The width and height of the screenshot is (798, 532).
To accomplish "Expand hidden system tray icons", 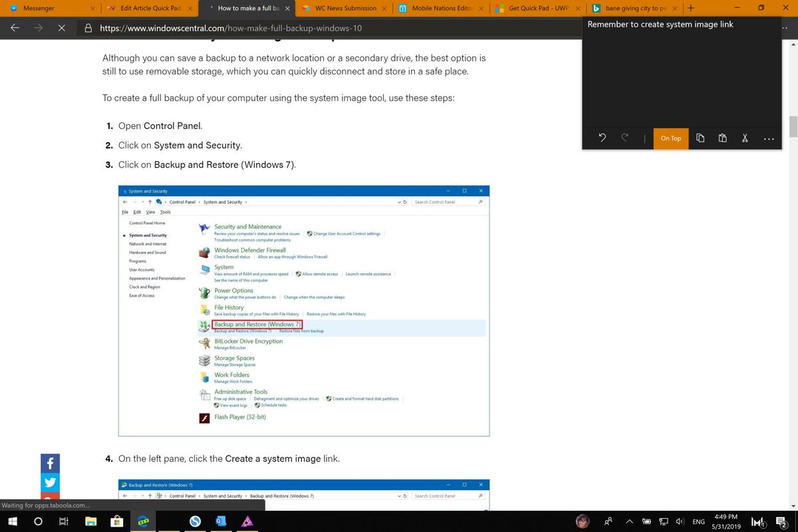I will pos(628,521).
